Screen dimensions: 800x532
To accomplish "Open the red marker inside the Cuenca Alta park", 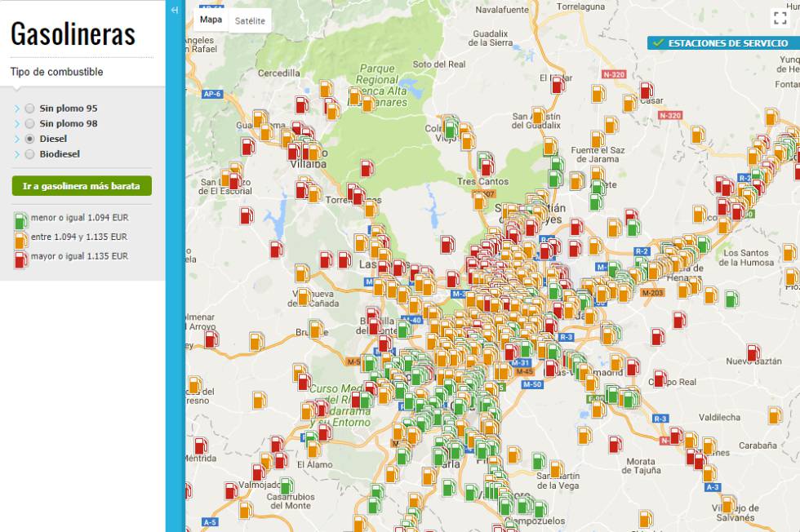I will pos(367,168).
